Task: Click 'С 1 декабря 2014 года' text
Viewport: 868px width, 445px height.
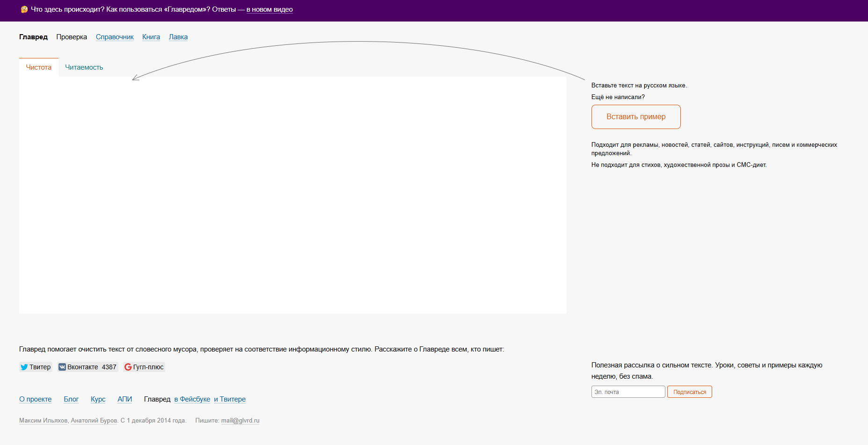Action: [153, 421]
